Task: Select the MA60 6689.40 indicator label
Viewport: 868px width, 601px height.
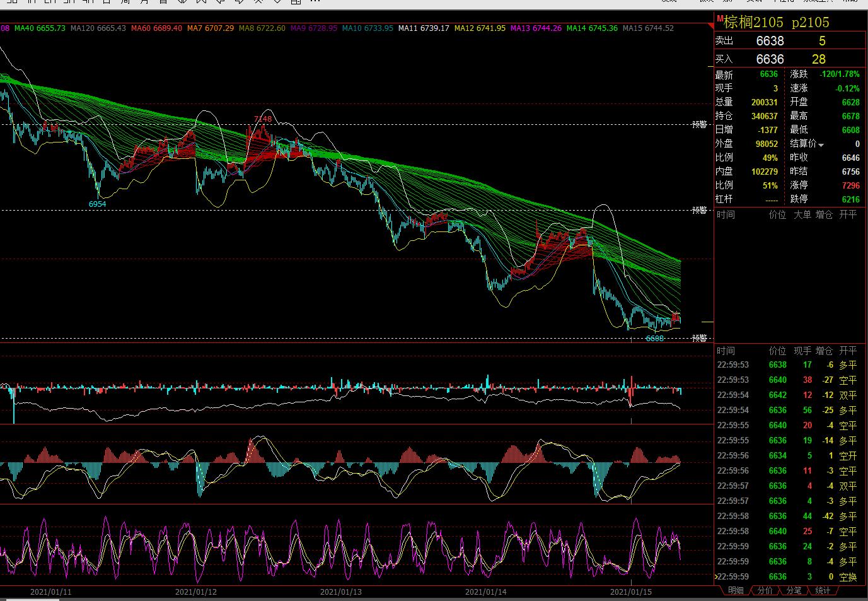Action: pos(156,28)
